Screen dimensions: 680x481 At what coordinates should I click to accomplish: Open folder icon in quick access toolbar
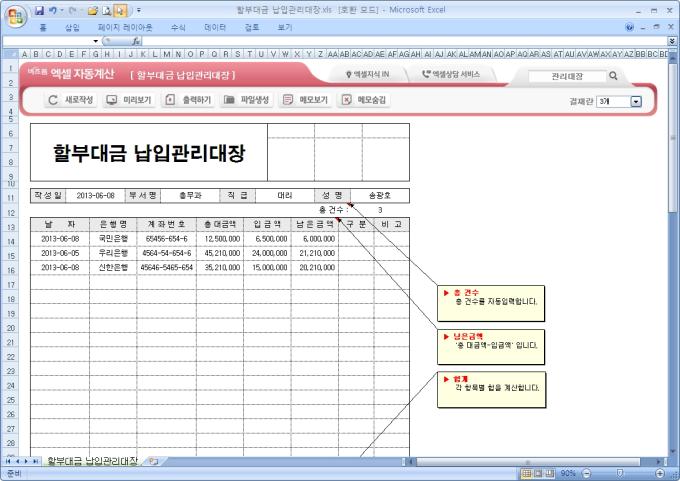coord(93,9)
